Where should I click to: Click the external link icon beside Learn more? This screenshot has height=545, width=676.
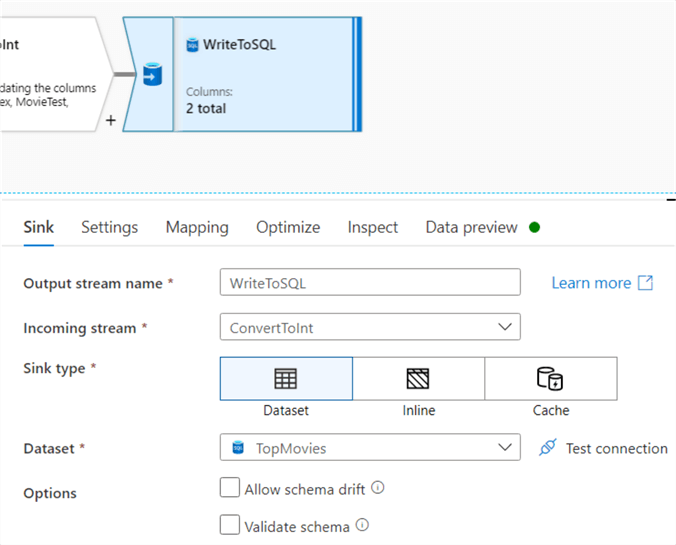point(646,283)
